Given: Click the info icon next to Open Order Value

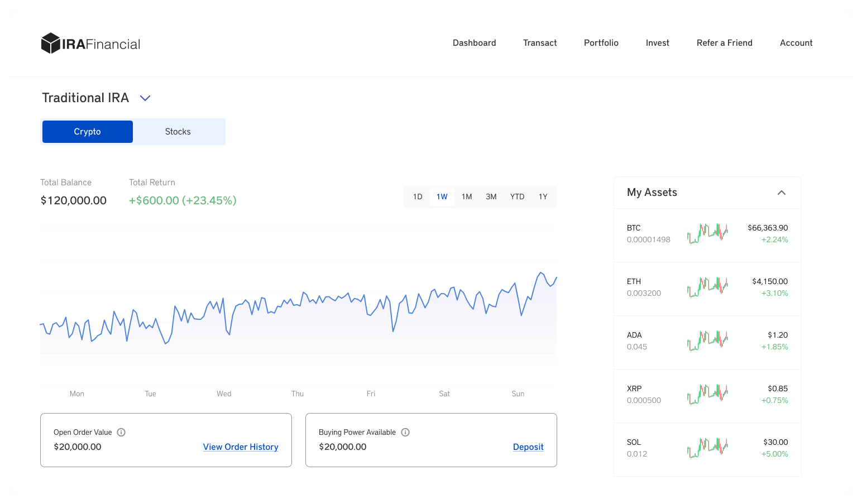Looking at the screenshot, I should tap(121, 433).
